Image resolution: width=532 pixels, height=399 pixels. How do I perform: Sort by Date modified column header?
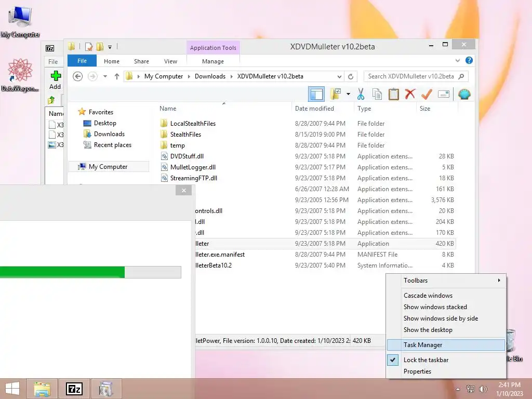[x=314, y=109]
